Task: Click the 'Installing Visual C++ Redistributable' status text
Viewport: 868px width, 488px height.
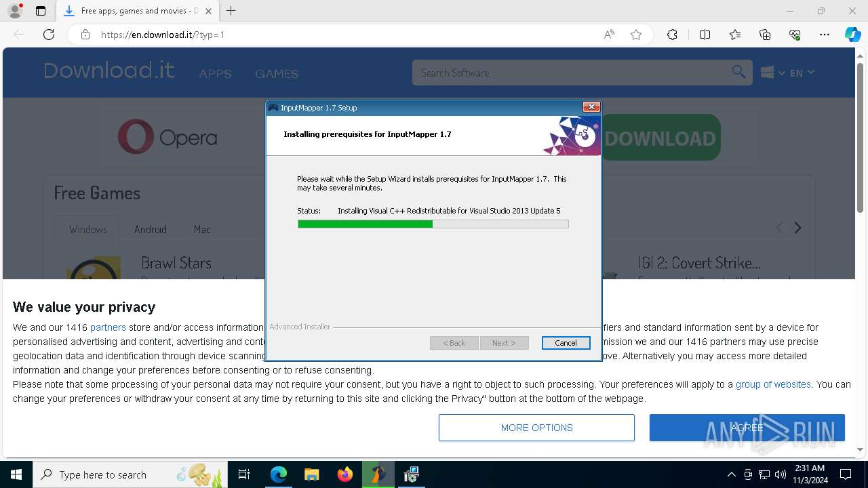Action: click(x=449, y=211)
